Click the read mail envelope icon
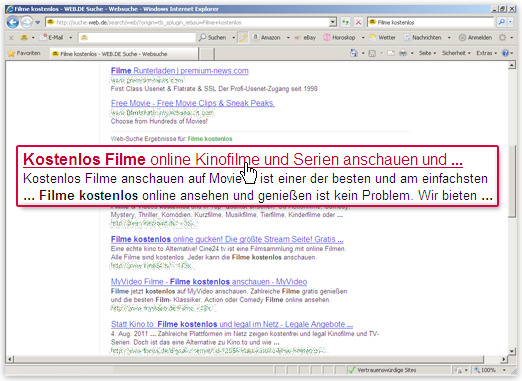This screenshot has width=522, height=381. (x=391, y=53)
